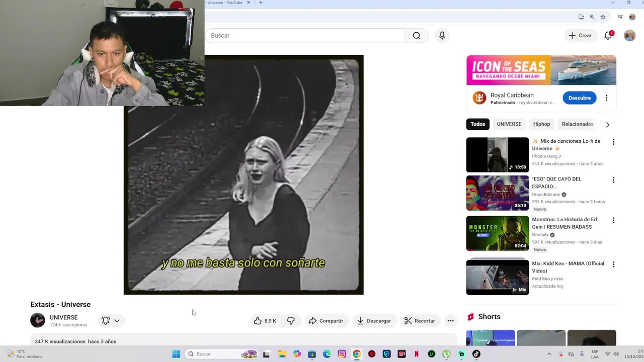The height and width of the screenshot is (362, 644).
Task: Open Microsoft Edge from the taskbar
Action: tap(327, 354)
